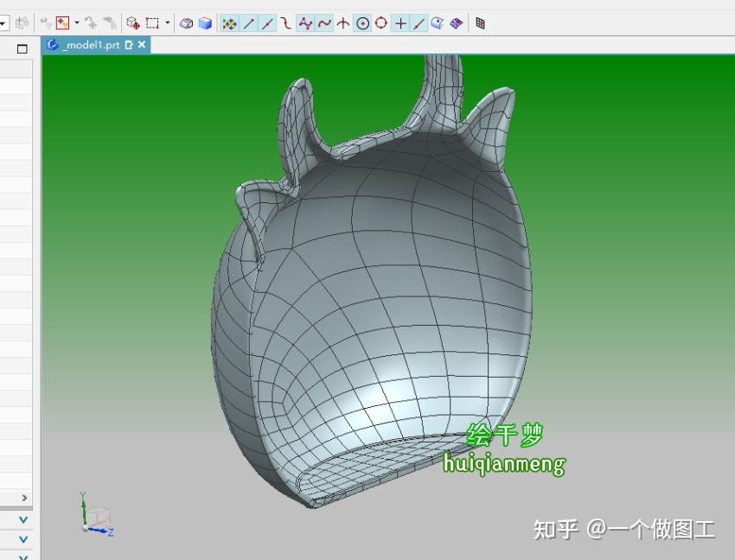Click the grayed-out curved arrow with cross icon

coord(91,23)
